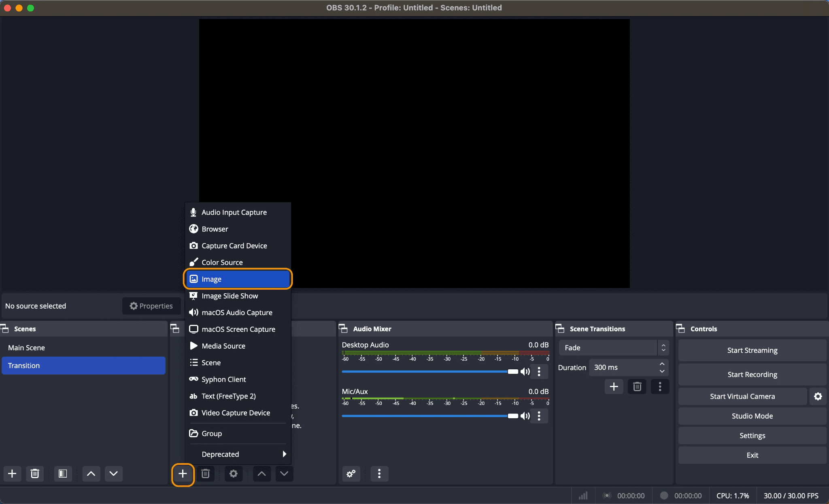Click the Exit button
This screenshot has height=504, width=829.
[752, 455]
